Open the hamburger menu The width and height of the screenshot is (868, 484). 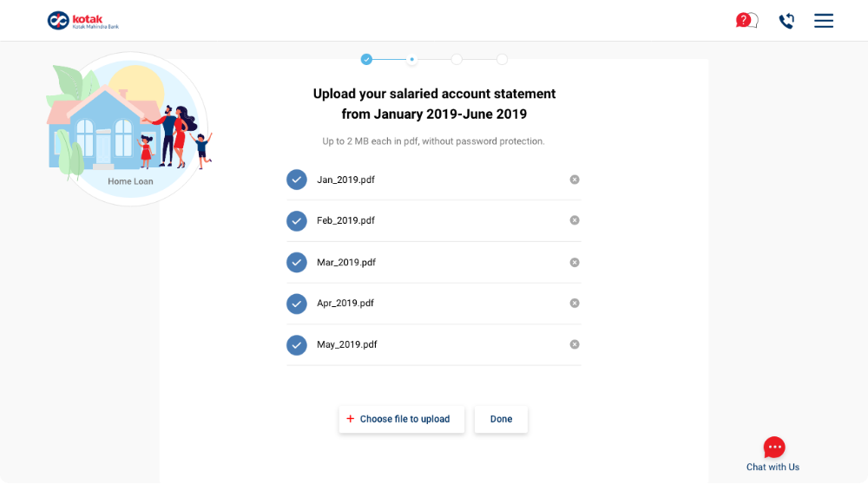point(824,21)
